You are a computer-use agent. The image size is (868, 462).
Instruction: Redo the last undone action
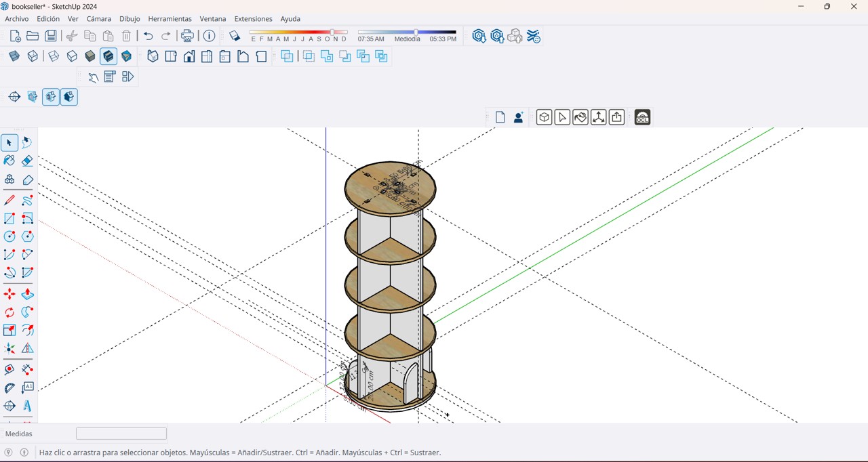pyautogui.click(x=166, y=36)
